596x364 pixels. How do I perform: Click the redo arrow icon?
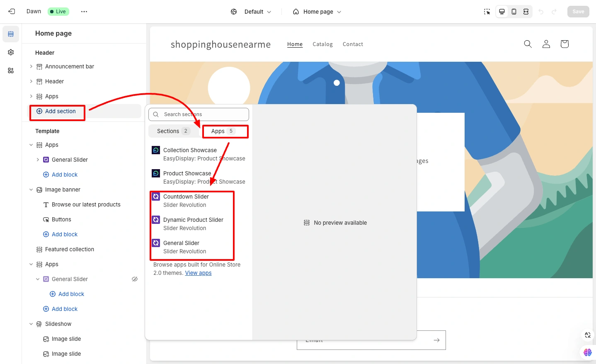pos(554,12)
